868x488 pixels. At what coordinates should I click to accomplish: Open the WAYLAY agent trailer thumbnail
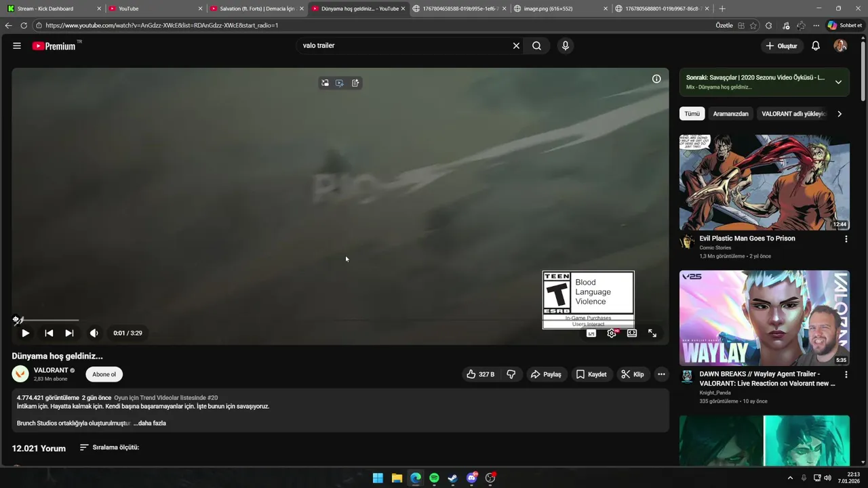(764, 318)
